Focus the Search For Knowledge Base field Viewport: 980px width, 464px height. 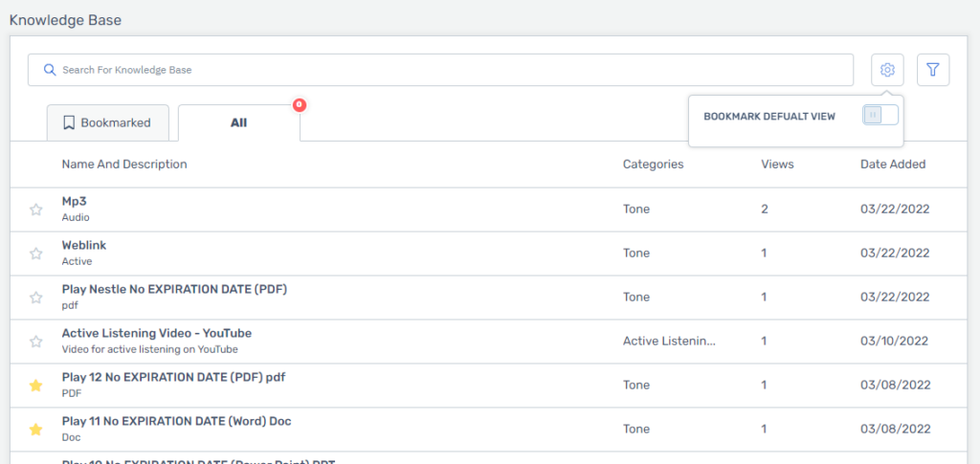(440, 70)
